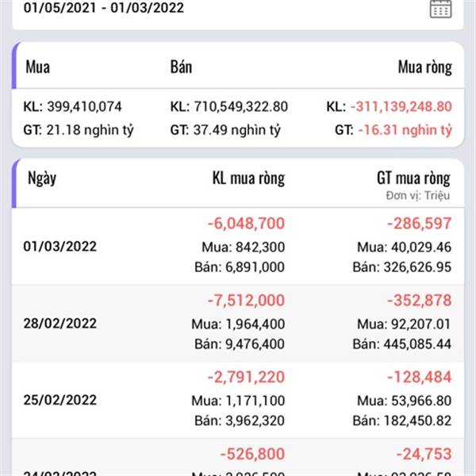Screen dimensions: 476x476
Task: Select net volume -7,512,000 value
Action: (x=246, y=301)
